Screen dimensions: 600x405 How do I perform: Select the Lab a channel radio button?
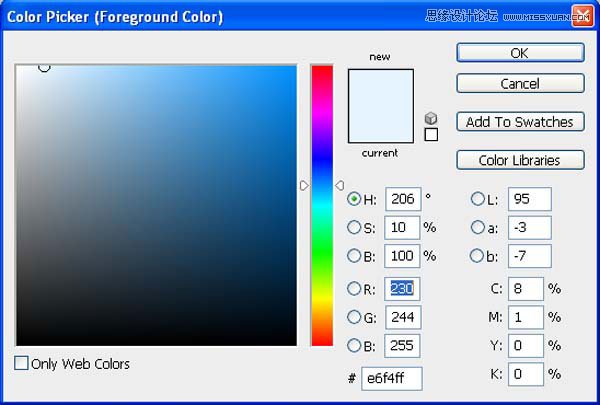(477, 227)
